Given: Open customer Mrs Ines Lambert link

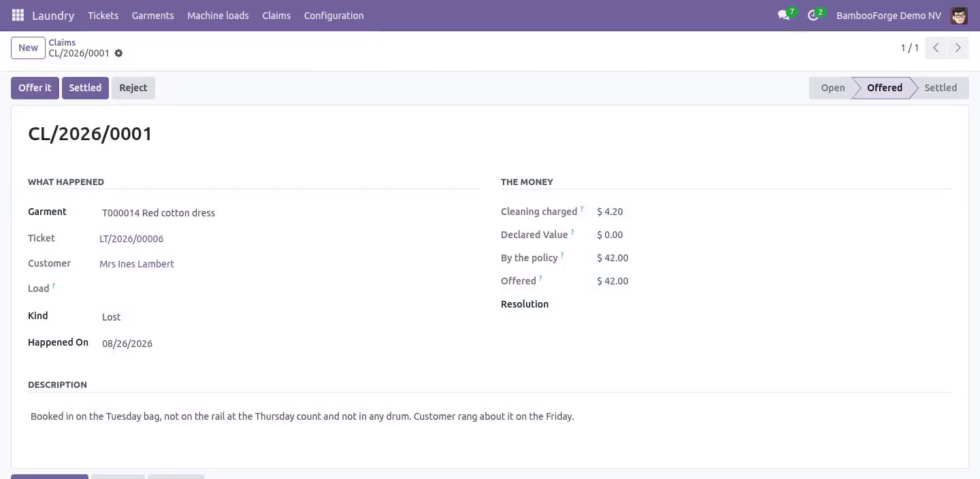Looking at the screenshot, I should (x=137, y=264).
